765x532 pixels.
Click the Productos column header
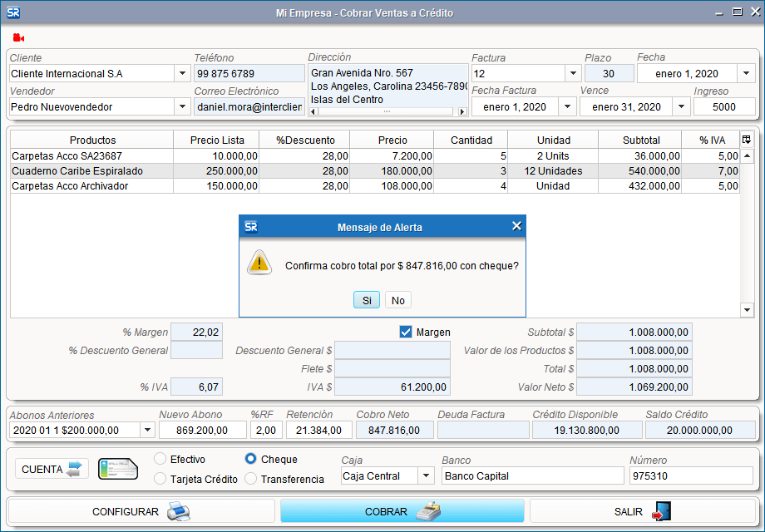[92, 140]
